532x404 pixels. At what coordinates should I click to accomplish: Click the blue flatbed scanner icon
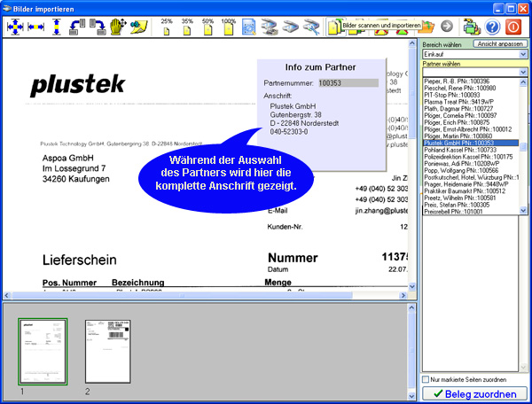click(291, 27)
